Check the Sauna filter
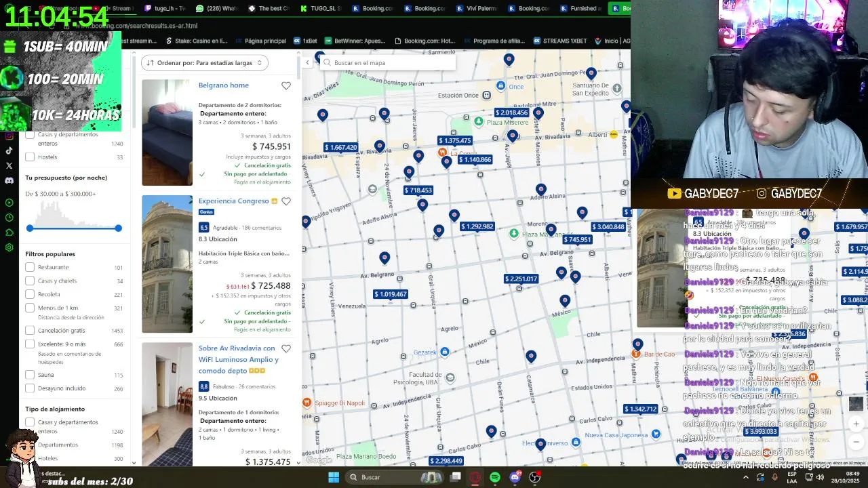868x488 pixels. [30, 374]
